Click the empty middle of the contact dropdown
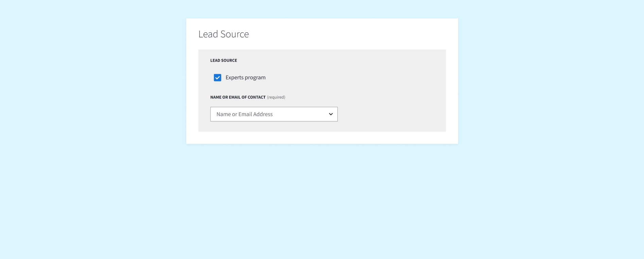The image size is (644, 259). click(x=299, y=114)
